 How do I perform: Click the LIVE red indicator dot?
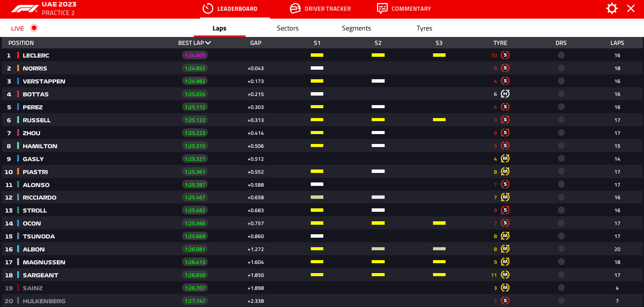coord(34,28)
